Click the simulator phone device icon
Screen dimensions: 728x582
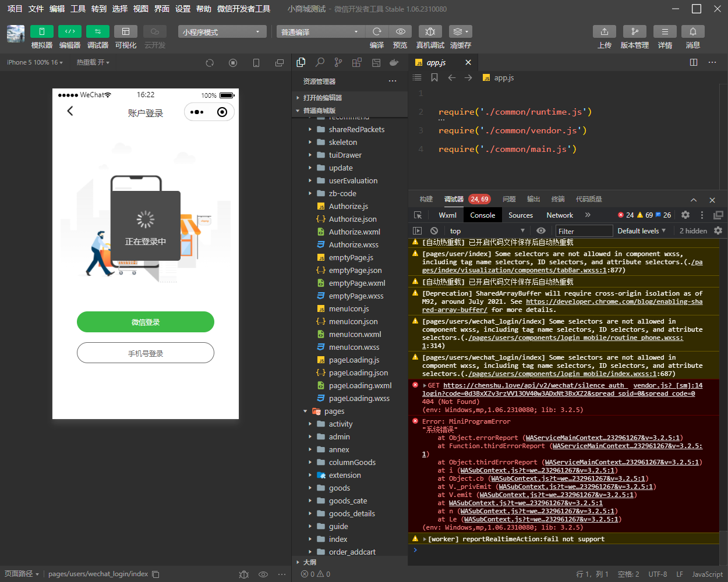click(256, 63)
